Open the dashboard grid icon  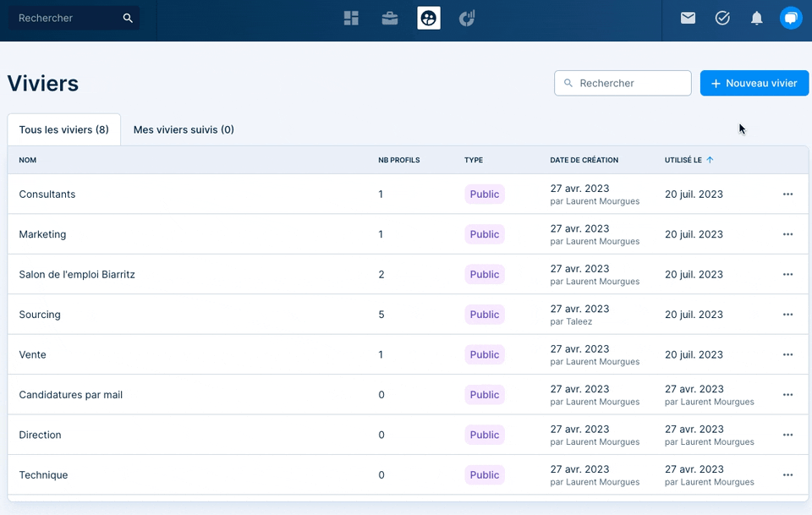point(351,18)
